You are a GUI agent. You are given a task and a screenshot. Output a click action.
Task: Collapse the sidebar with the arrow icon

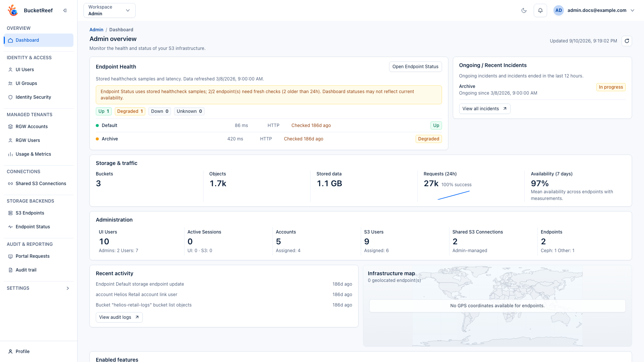pyautogui.click(x=65, y=10)
